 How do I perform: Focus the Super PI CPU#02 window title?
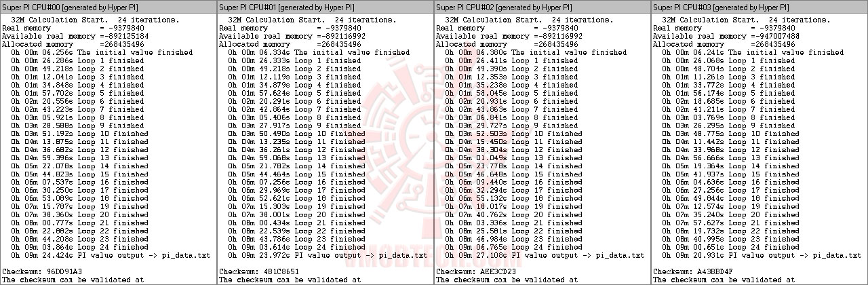[x=542, y=5]
